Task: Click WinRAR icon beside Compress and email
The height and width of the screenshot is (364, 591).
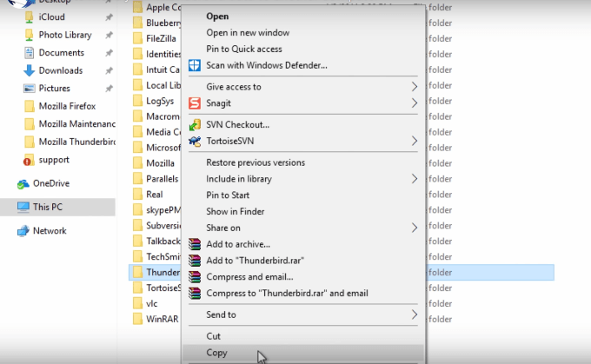Action: 195,277
